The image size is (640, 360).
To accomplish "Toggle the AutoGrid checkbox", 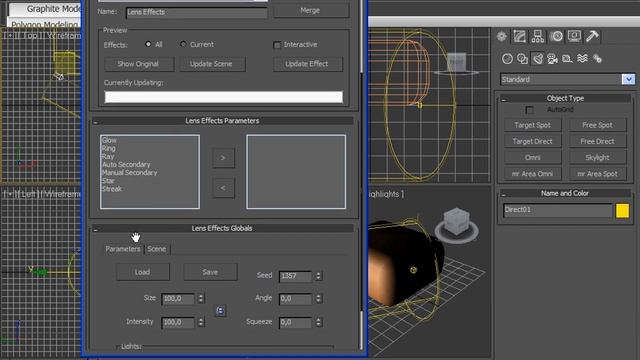I will tap(529, 110).
